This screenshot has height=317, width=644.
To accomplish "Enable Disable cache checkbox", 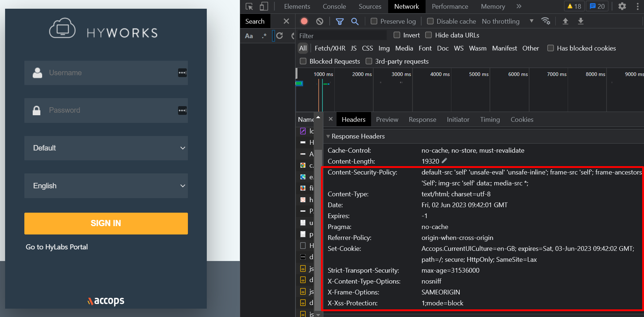I will 430,21.
